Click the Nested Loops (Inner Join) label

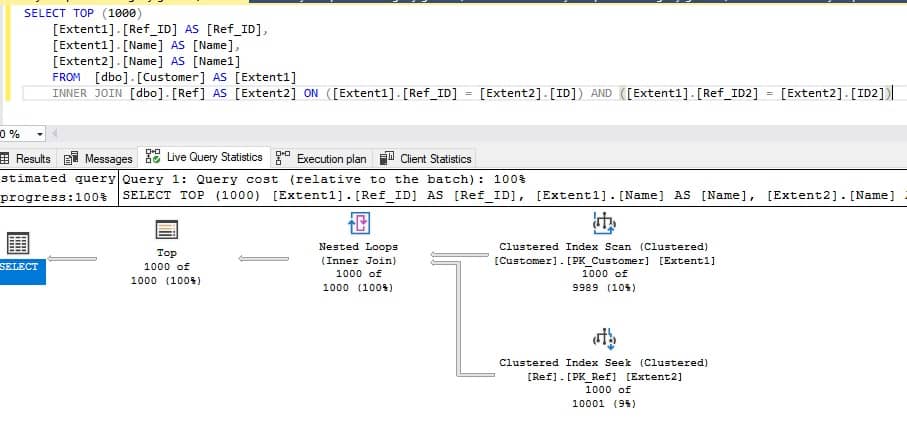click(359, 253)
